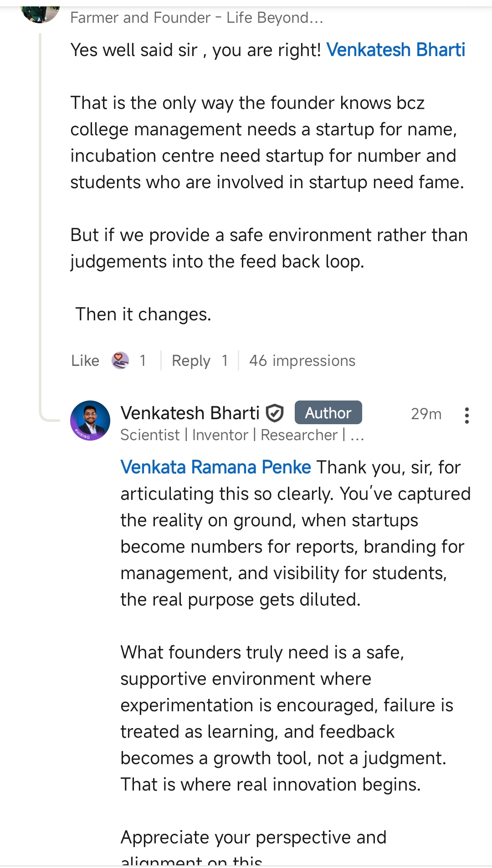
Task: Tap the 'Then it changes.' line
Action: tap(143, 314)
